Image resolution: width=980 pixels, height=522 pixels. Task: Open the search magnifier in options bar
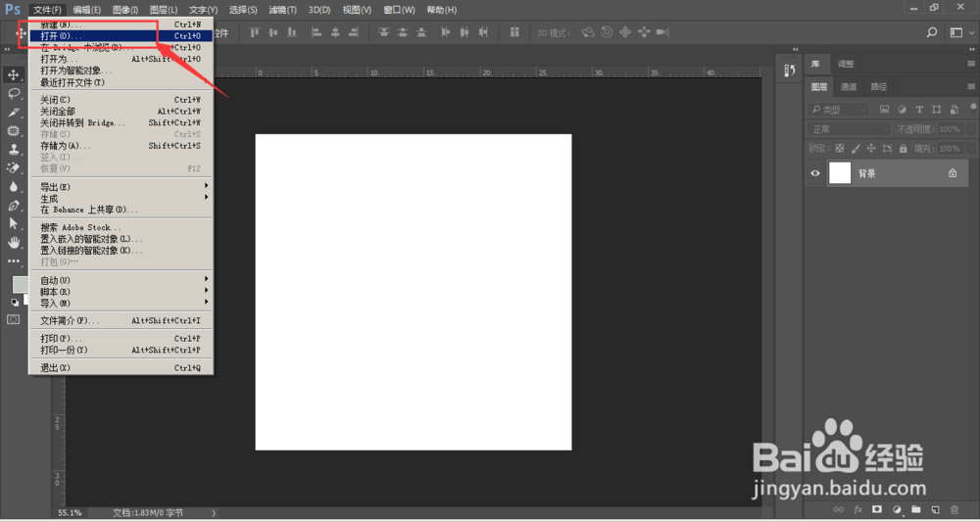coord(932,32)
